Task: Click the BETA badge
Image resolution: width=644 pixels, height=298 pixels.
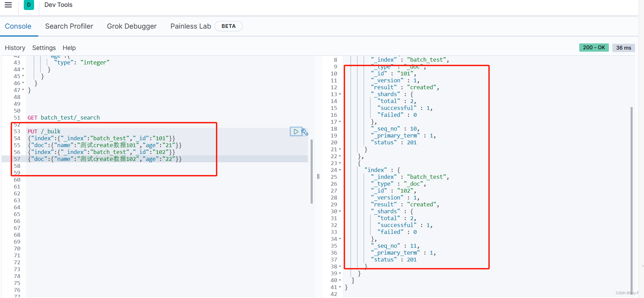Action: [x=229, y=26]
